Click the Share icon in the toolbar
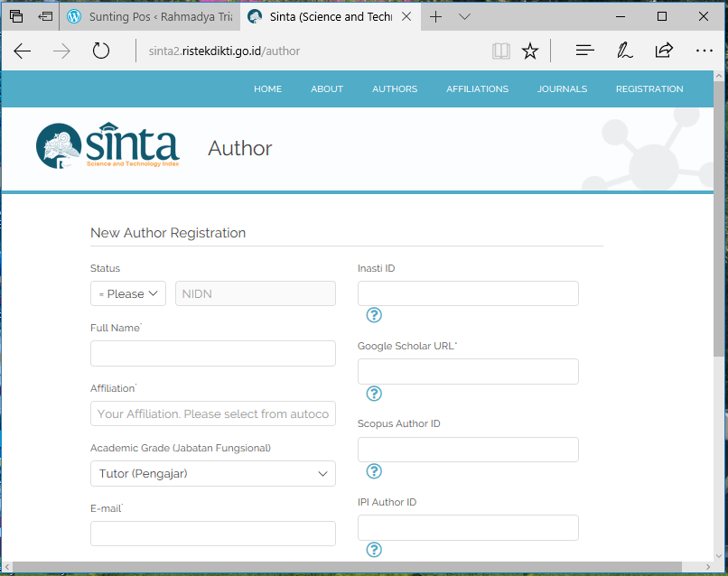Screen dimensions: 728x576 [664, 51]
